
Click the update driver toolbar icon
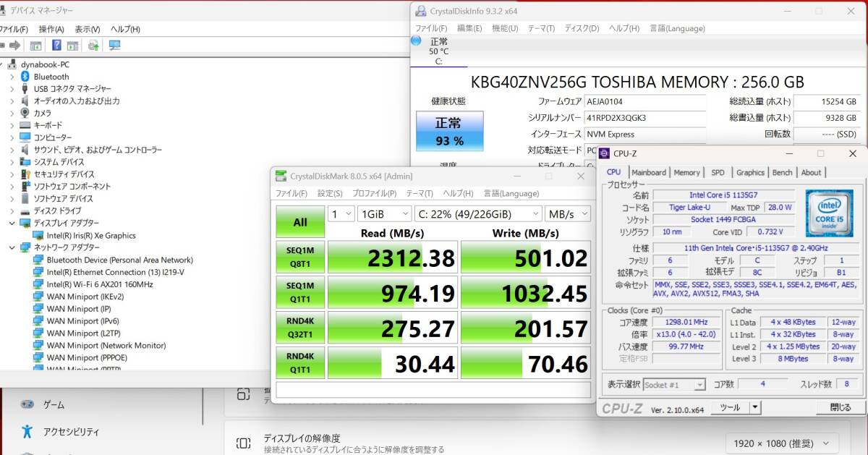pos(93,46)
